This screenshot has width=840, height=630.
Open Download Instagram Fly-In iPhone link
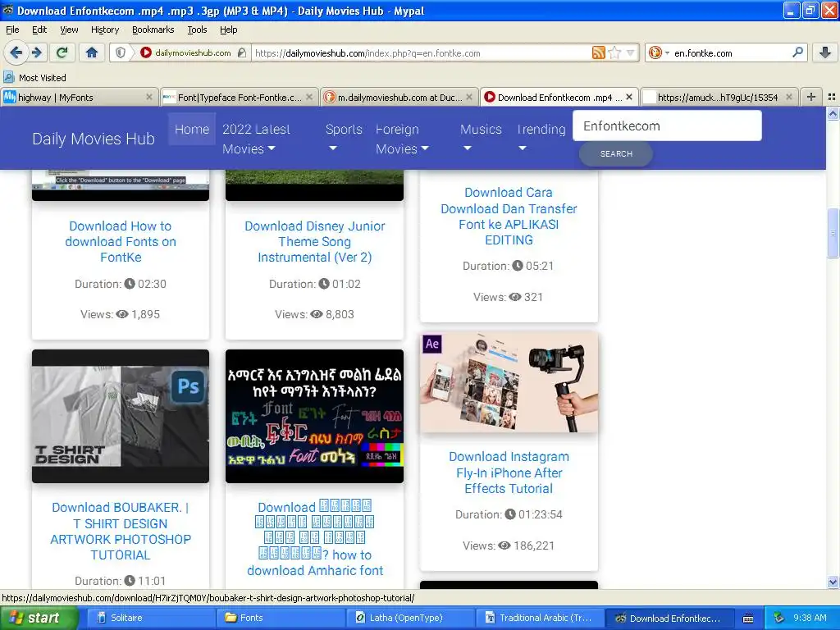point(509,472)
